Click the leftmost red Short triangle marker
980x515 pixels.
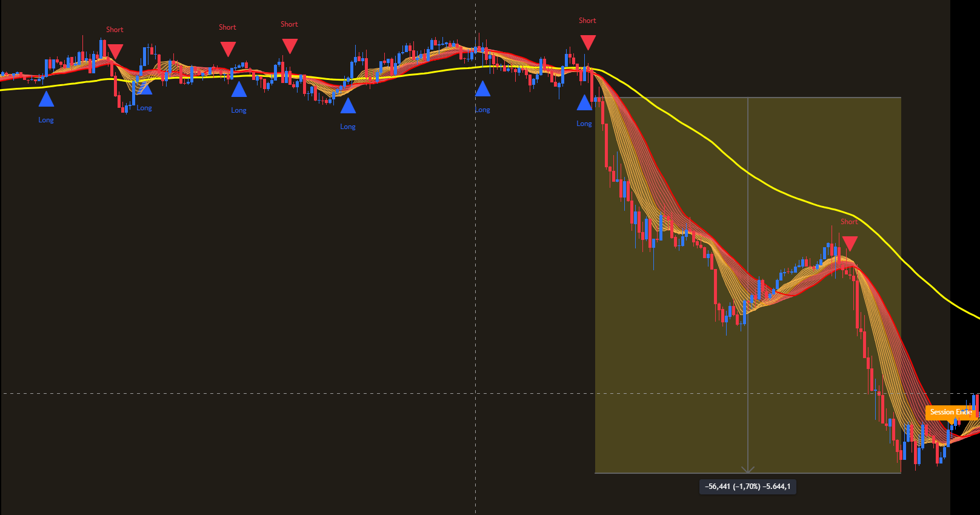click(x=115, y=50)
